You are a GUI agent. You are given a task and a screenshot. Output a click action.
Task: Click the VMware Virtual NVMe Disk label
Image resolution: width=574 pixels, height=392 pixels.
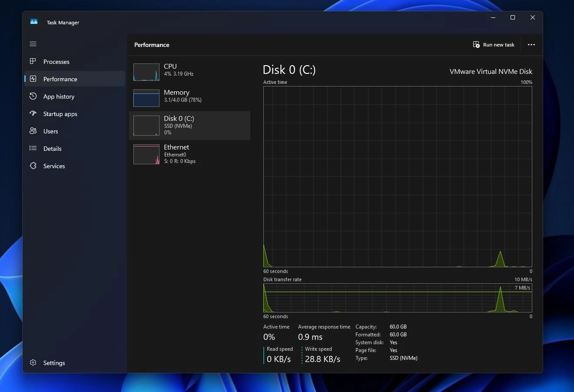pyautogui.click(x=491, y=71)
